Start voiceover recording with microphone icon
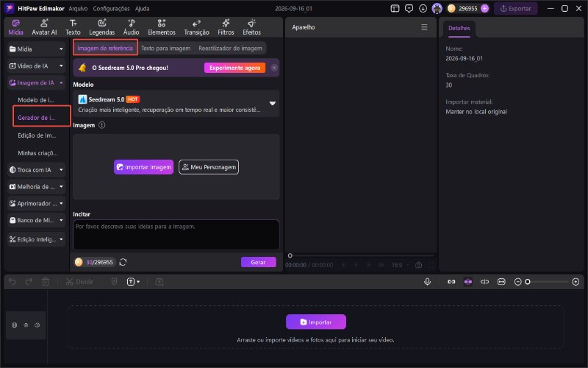588x368 pixels. 427,282
